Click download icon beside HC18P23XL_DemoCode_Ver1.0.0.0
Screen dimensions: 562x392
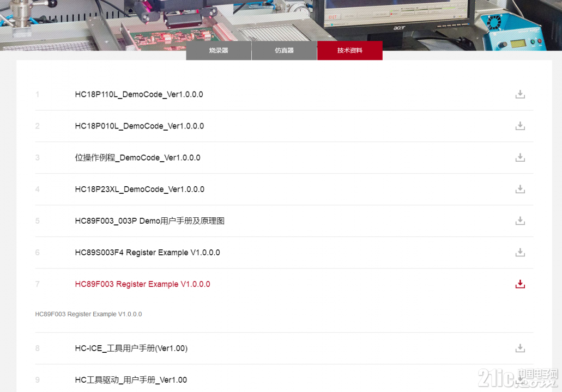[x=520, y=189]
